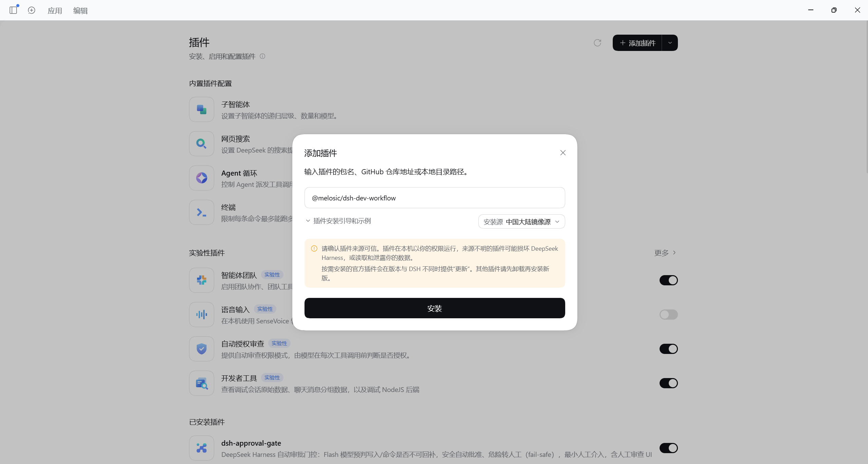This screenshot has width=868, height=464.
Task: Refresh the plugin list
Action: (x=597, y=43)
